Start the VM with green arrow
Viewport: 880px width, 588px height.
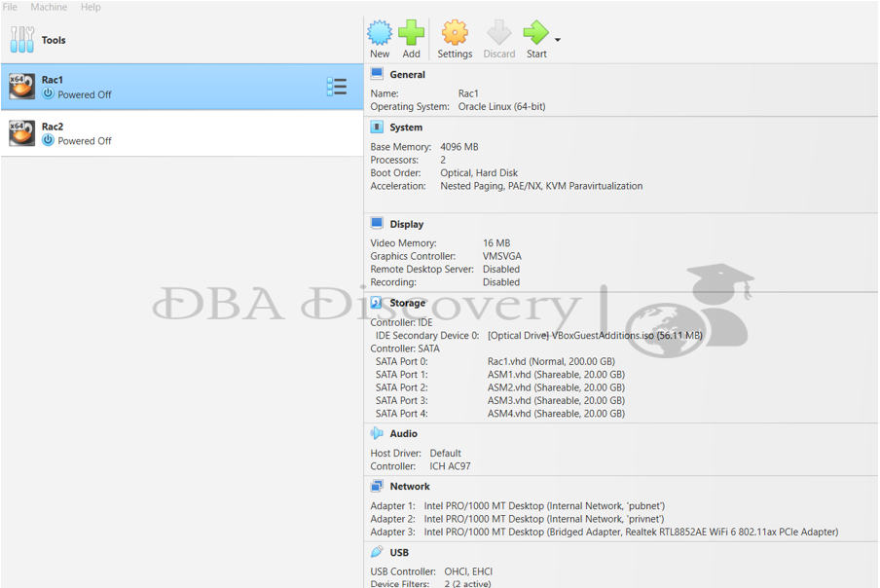click(x=536, y=32)
